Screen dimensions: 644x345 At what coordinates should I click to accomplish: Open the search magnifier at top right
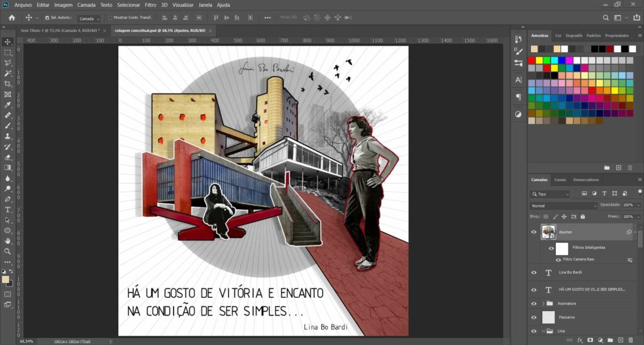[x=606, y=18]
